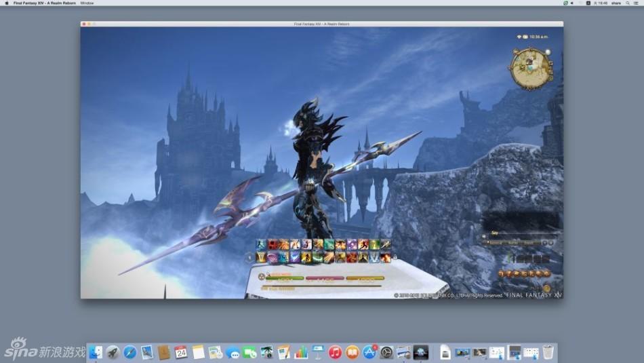Open Notification Center from the menu bar
Viewport: 644px width, 363px height.
[636, 3]
